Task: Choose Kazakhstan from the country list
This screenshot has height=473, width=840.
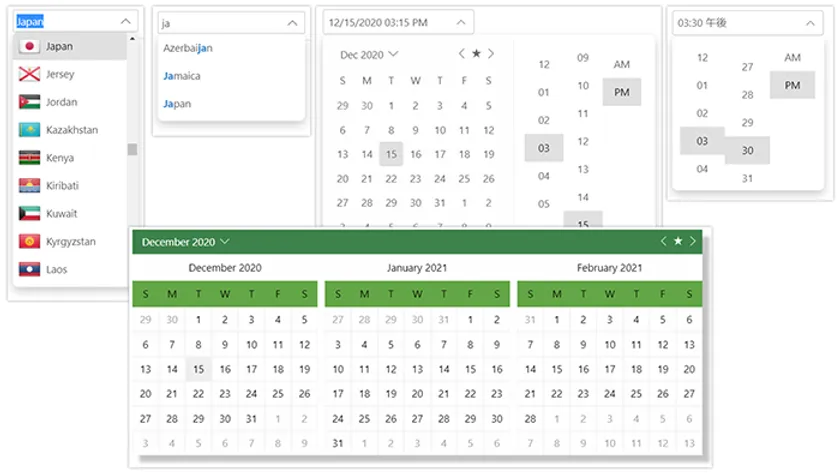Action: 72,130
